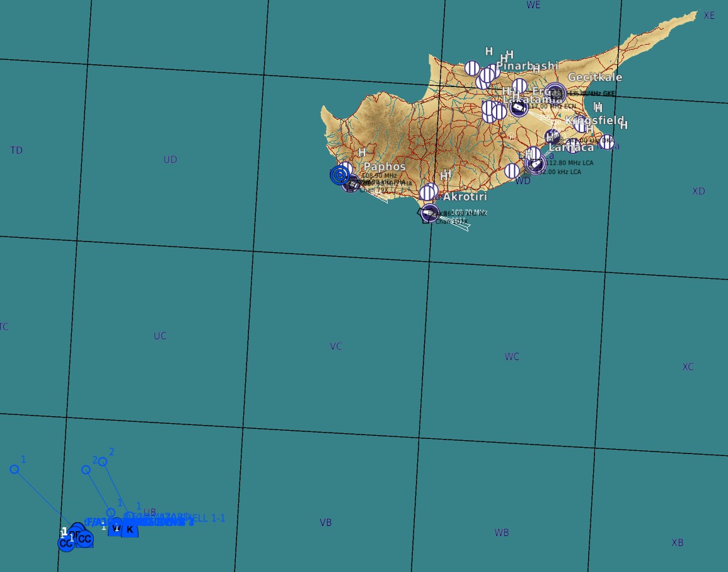Click the Ercan airport icon
The height and width of the screenshot is (572, 728).
point(555,93)
